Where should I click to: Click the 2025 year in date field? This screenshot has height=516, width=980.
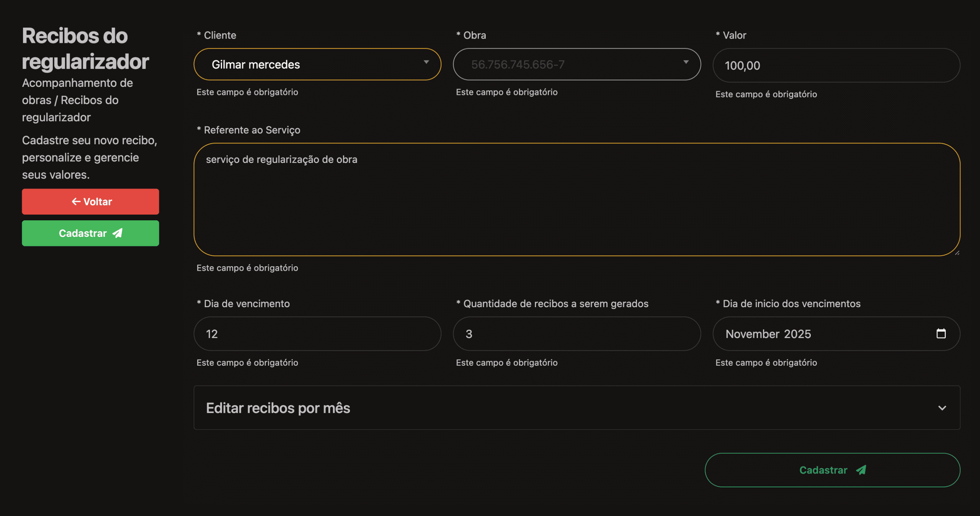click(797, 334)
